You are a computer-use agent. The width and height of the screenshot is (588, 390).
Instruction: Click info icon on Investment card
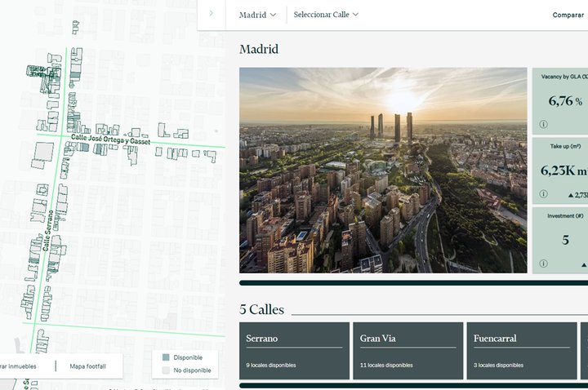coord(543,264)
